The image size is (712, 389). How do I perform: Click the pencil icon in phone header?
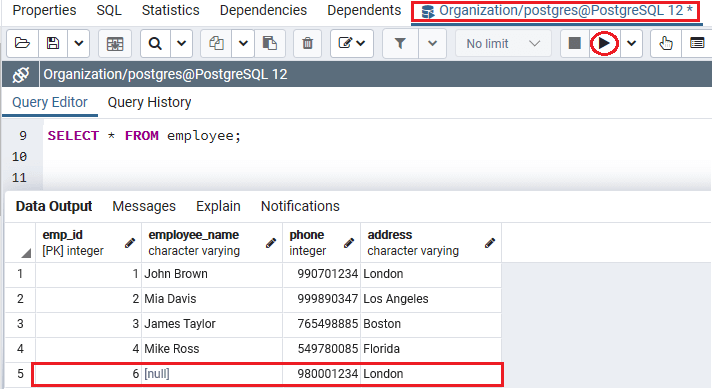click(349, 243)
